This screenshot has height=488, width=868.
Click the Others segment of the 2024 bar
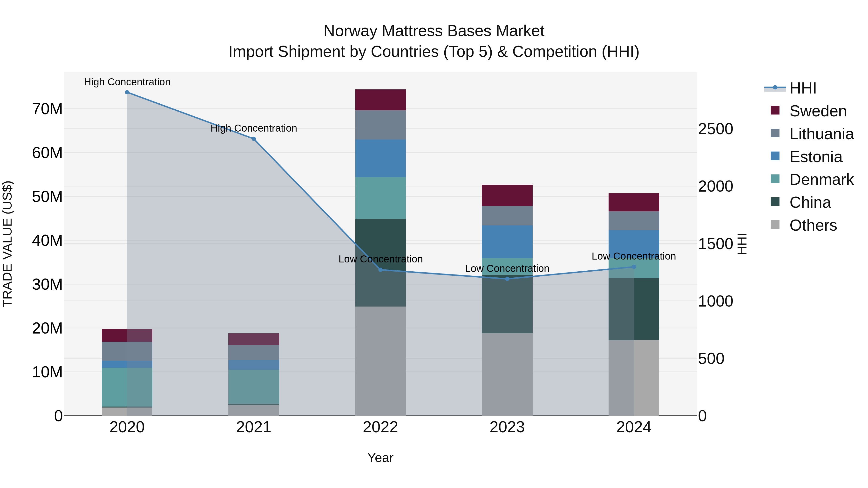pos(634,378)
